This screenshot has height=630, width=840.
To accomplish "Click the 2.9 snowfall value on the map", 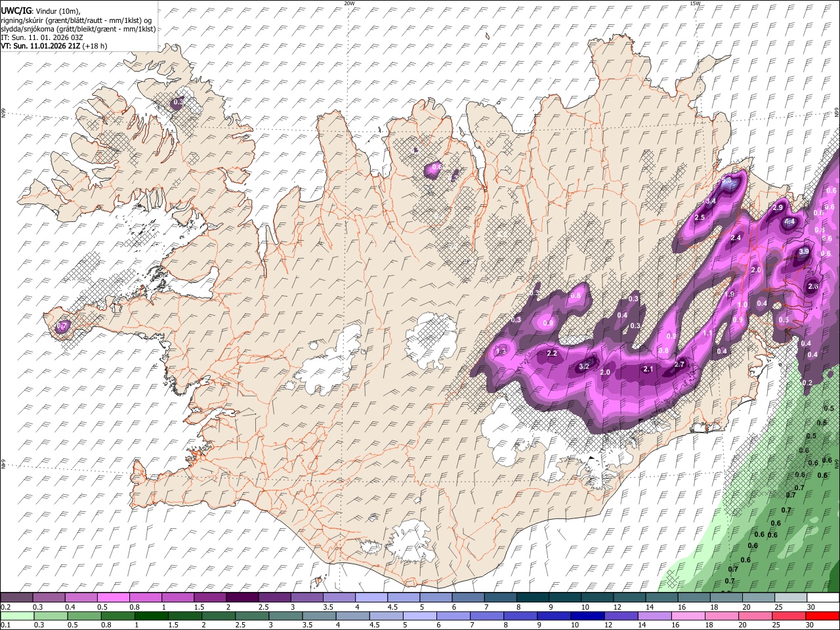I will tap(778, 207).
